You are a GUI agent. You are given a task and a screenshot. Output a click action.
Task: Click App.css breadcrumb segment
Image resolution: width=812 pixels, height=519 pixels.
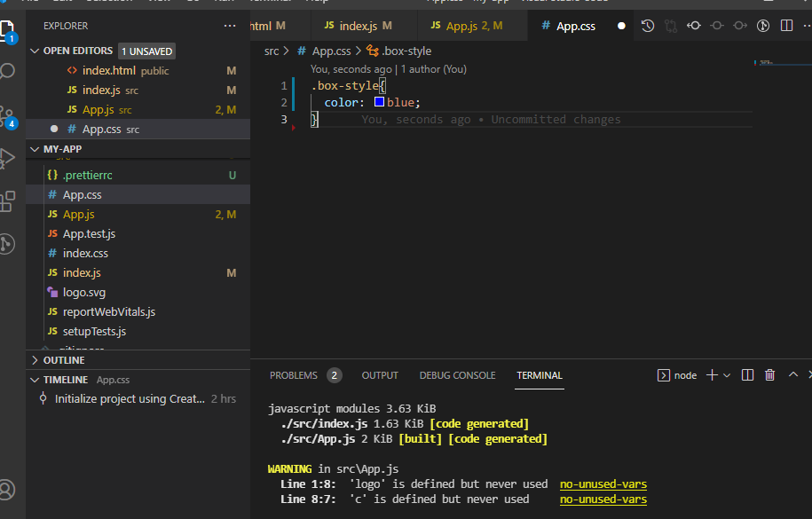pyautogui.click(x=331, y=51)
